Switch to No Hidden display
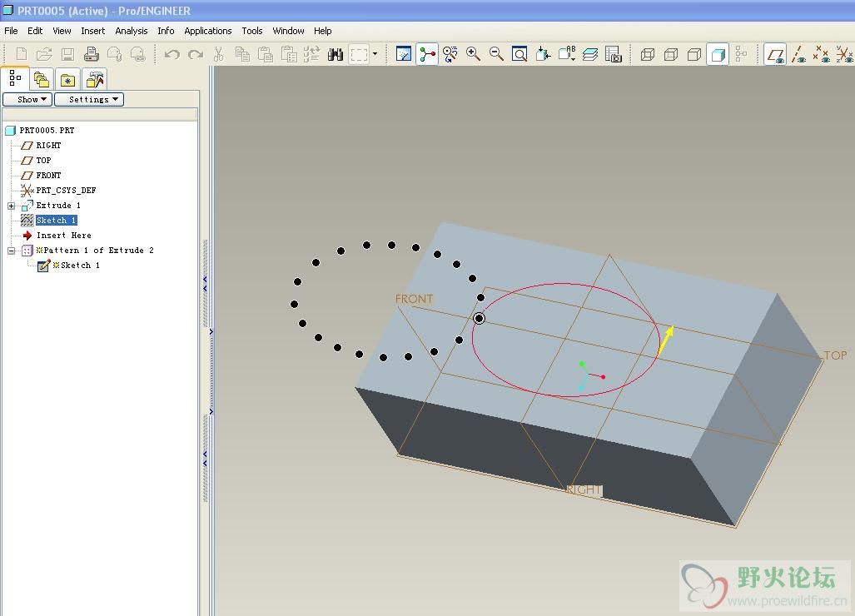The image size is (855, 616). coord(694,54)
